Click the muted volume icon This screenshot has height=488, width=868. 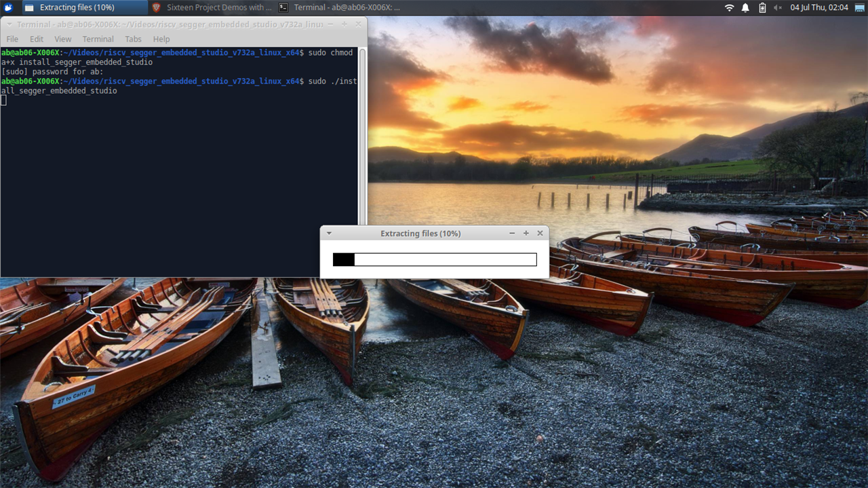click(x=777, y=7)
